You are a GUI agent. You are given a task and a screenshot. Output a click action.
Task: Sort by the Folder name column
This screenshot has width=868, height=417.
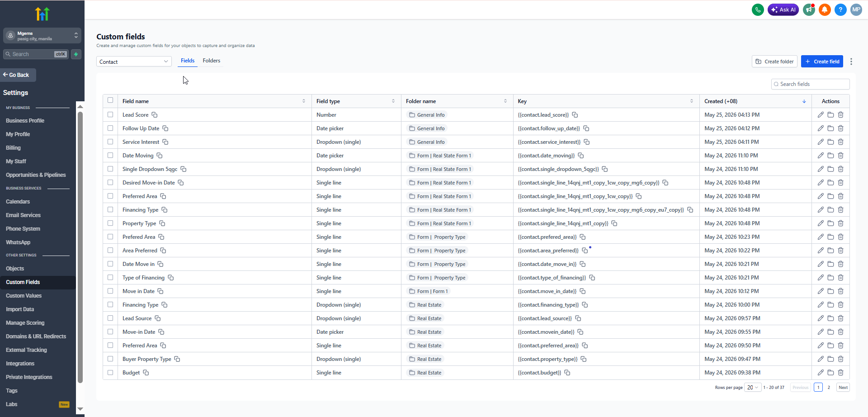[505, 101]
